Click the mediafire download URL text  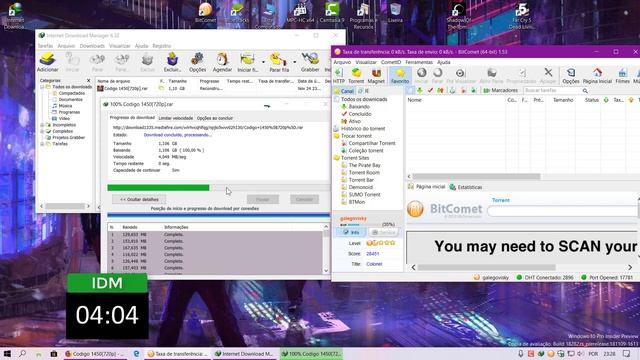(208, 127)
